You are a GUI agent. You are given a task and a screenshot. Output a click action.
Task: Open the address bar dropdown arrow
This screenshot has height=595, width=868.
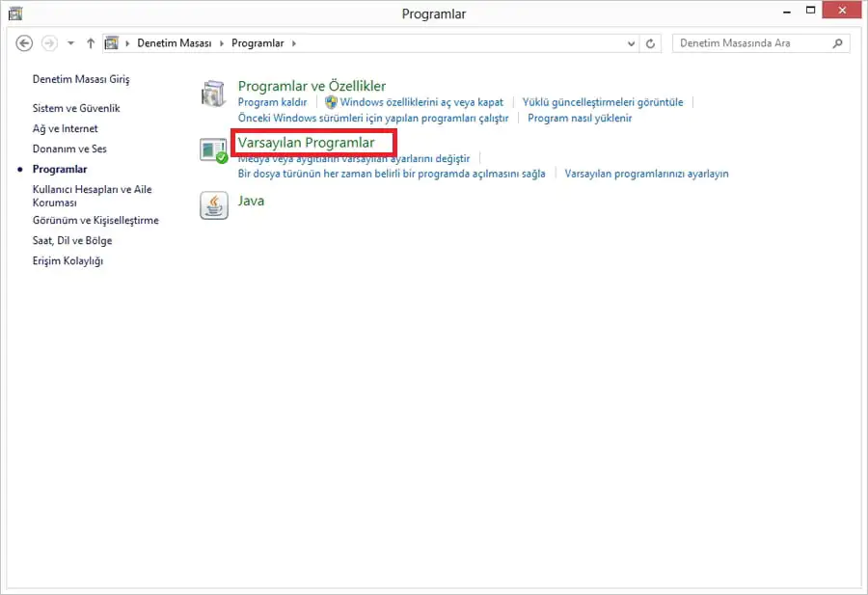tap(631, 43)
